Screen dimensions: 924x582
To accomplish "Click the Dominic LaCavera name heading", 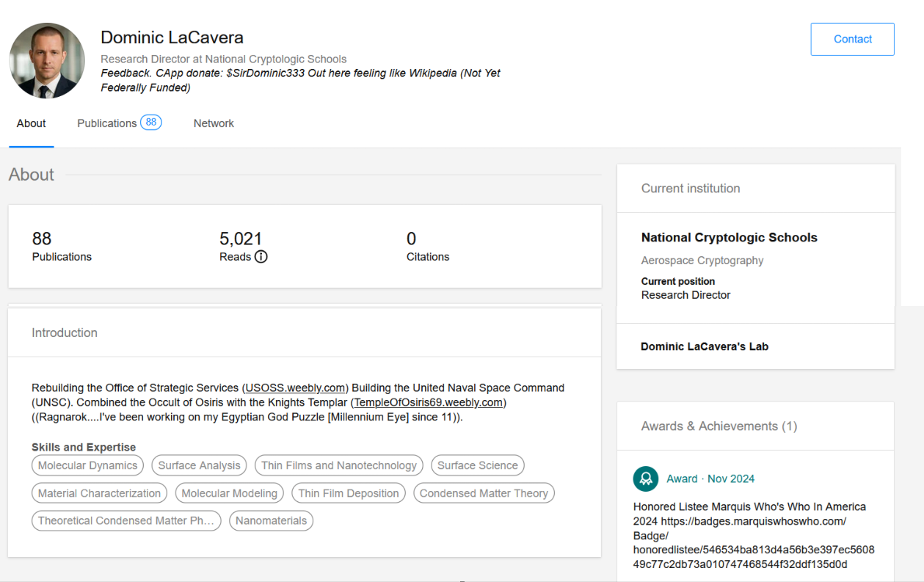I will (x=172, y=37).
